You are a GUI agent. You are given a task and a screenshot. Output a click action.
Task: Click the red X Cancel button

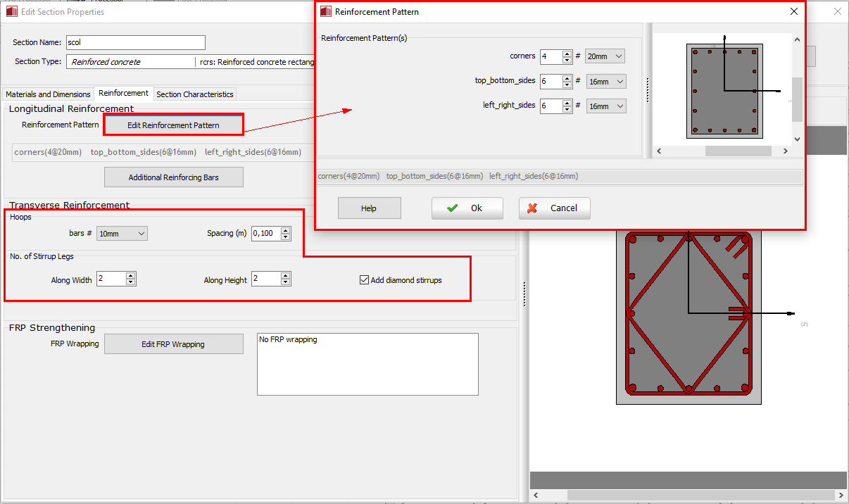point(554,208)
